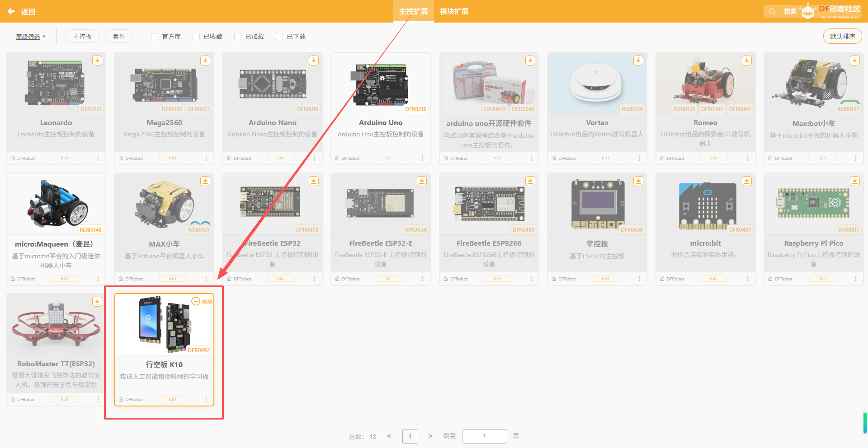Screen dimensions: 868x448
Task: Filter by the 主控板 button
Action: [82, 37]
